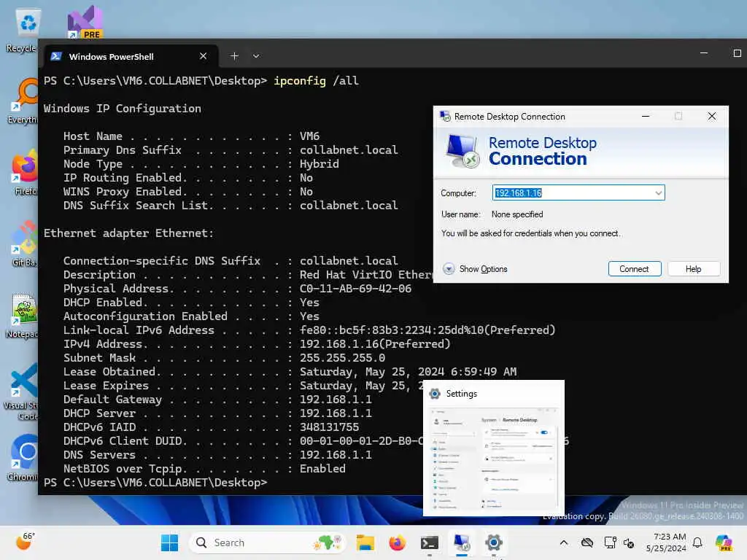Click the PowerShell tab icon
This screenshot has width=747, height=560.
pyautogui.click(x=56, y=56)
